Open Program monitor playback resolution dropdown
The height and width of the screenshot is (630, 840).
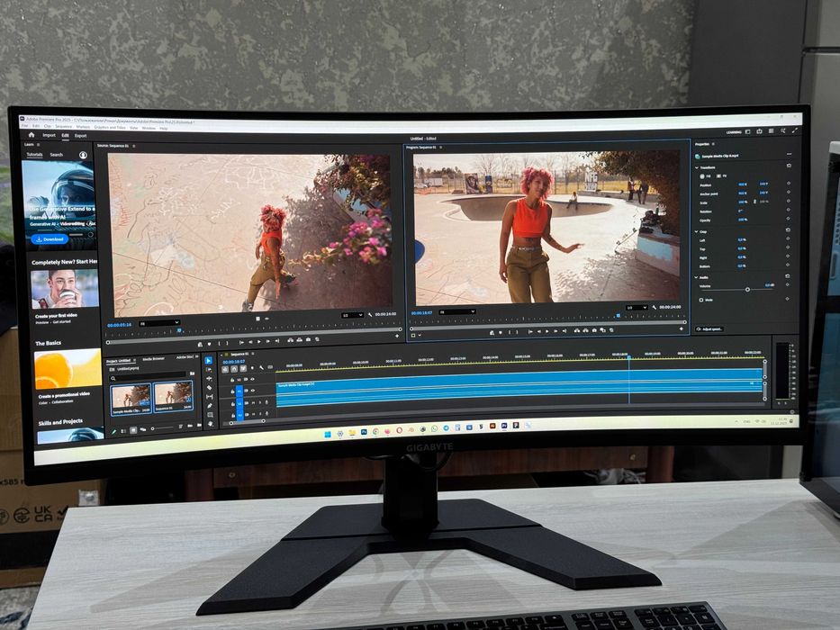[x=637, y=308]
